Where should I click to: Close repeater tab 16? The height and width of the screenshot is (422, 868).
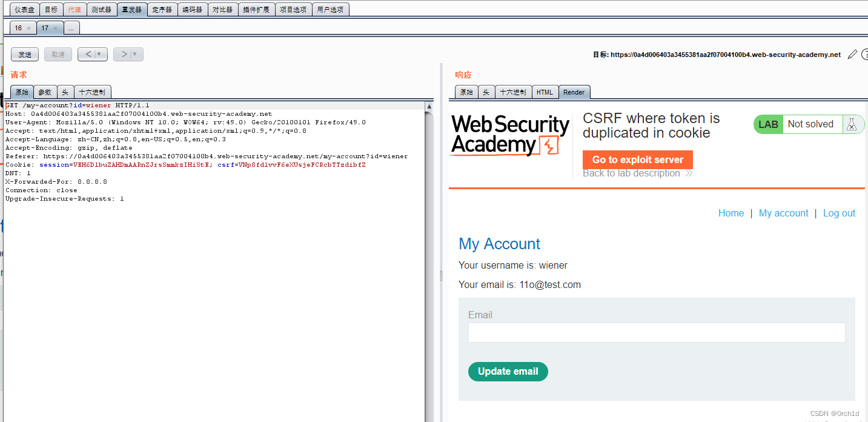tap(28, 28)
